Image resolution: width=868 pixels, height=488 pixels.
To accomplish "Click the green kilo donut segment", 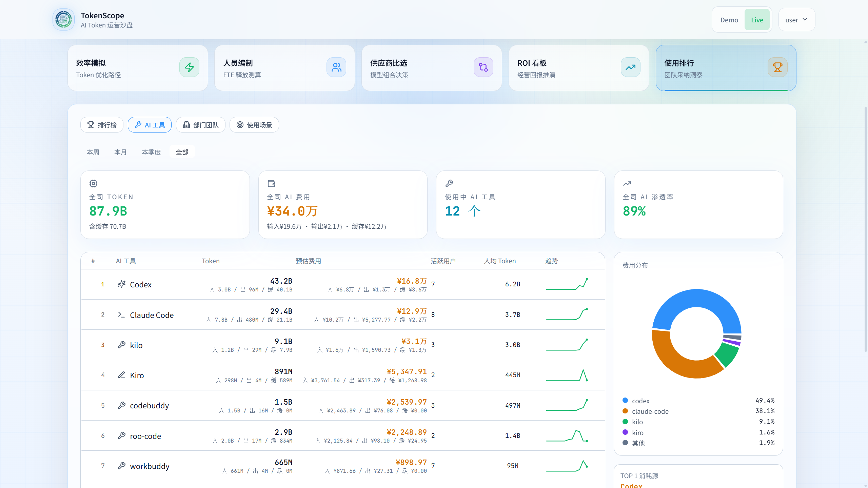I will [728, 355].
